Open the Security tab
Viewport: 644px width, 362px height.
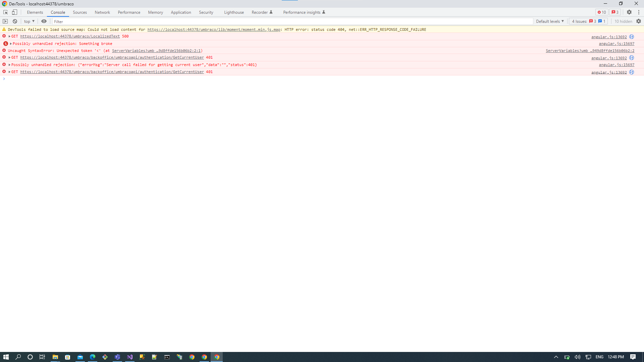206,12
